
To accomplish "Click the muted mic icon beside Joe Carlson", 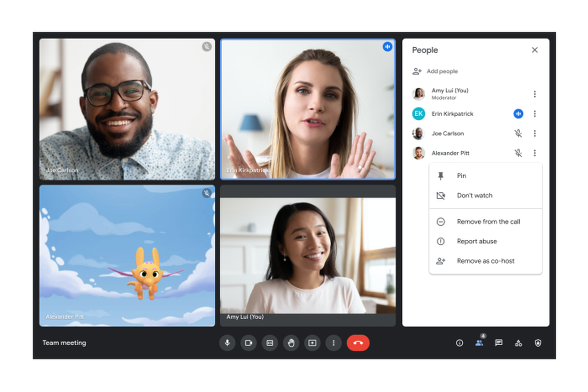I will click(518, 133).
